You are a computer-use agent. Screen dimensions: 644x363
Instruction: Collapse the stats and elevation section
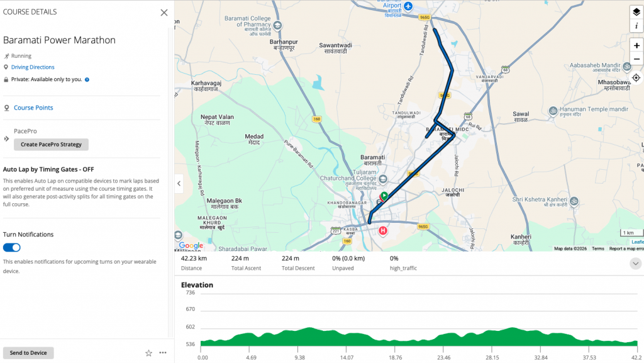[635, 264]
